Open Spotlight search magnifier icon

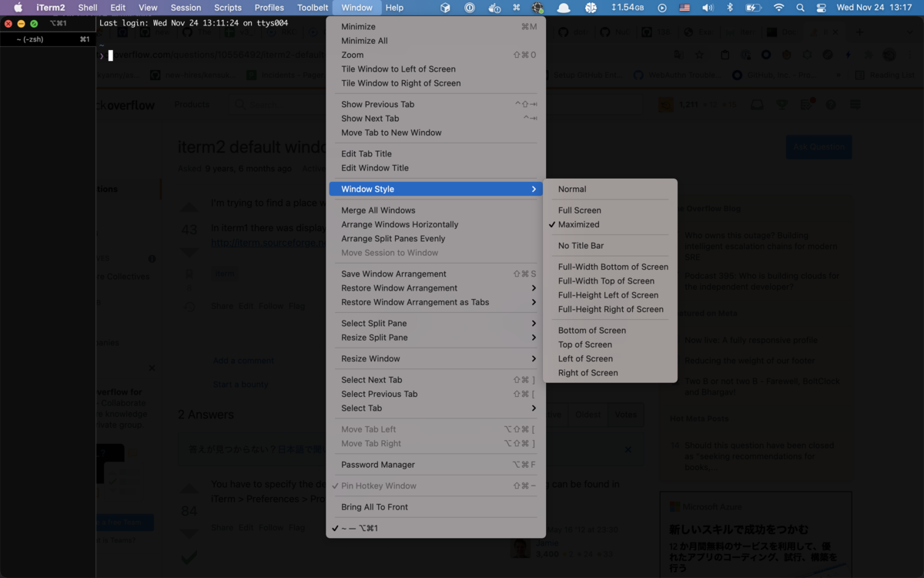(x=800, y=8)
